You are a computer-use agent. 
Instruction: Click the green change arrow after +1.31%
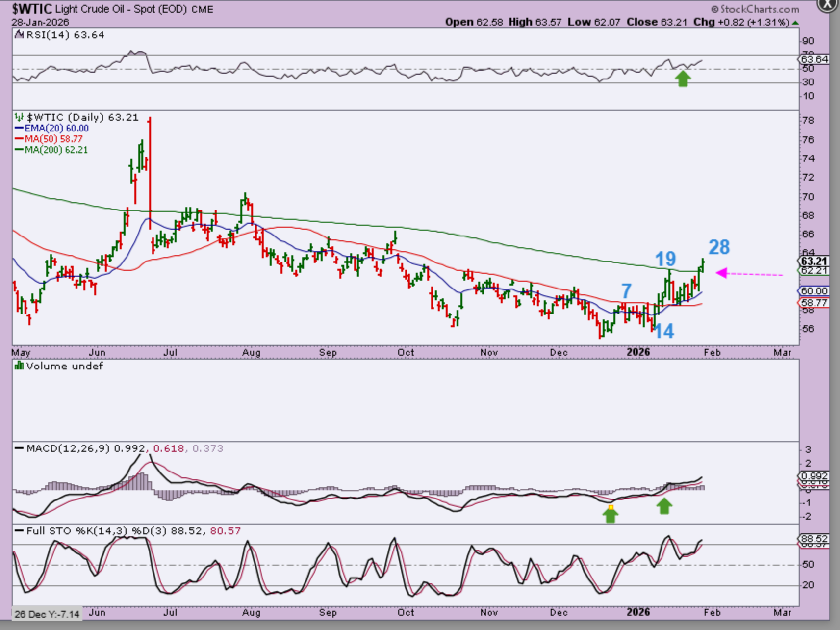795,23
